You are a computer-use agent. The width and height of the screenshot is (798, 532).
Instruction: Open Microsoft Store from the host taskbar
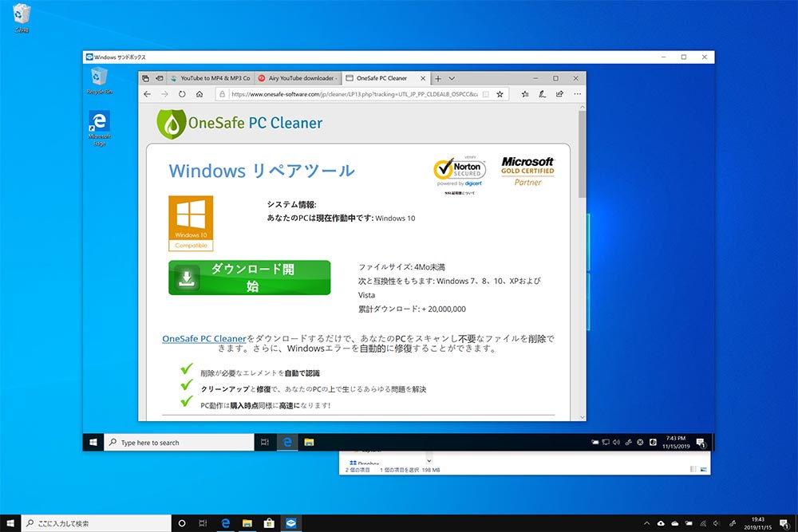269,523
